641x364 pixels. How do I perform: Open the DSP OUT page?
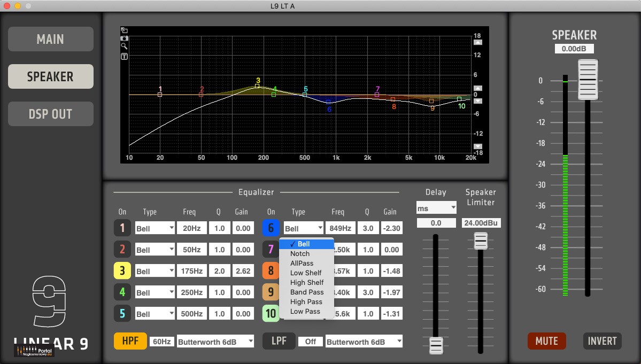tap(51, 114)
